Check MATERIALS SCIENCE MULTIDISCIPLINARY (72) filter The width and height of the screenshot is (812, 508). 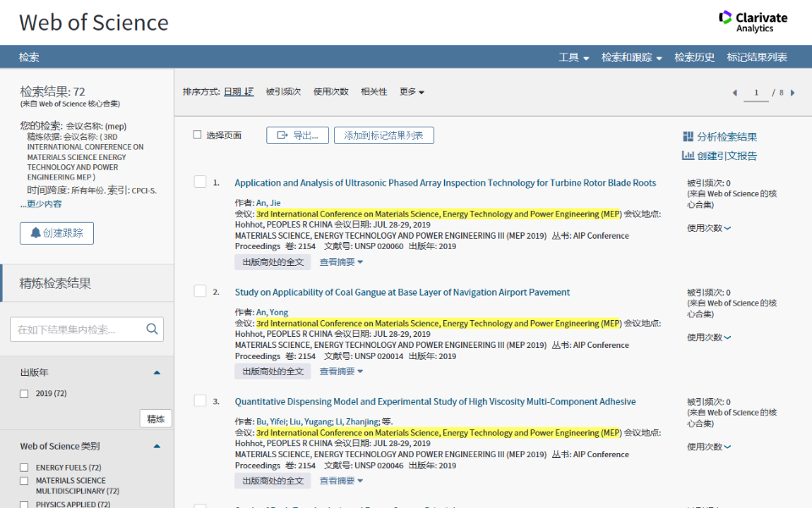pos(24,481)
